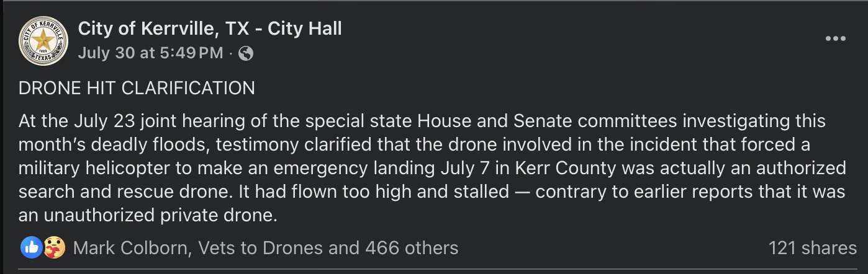The height and width of the screenshot is (274, 868).
Task: View Mark Colborn's profile from reactions
Action: pyautogui.click(x=131, y=248)
